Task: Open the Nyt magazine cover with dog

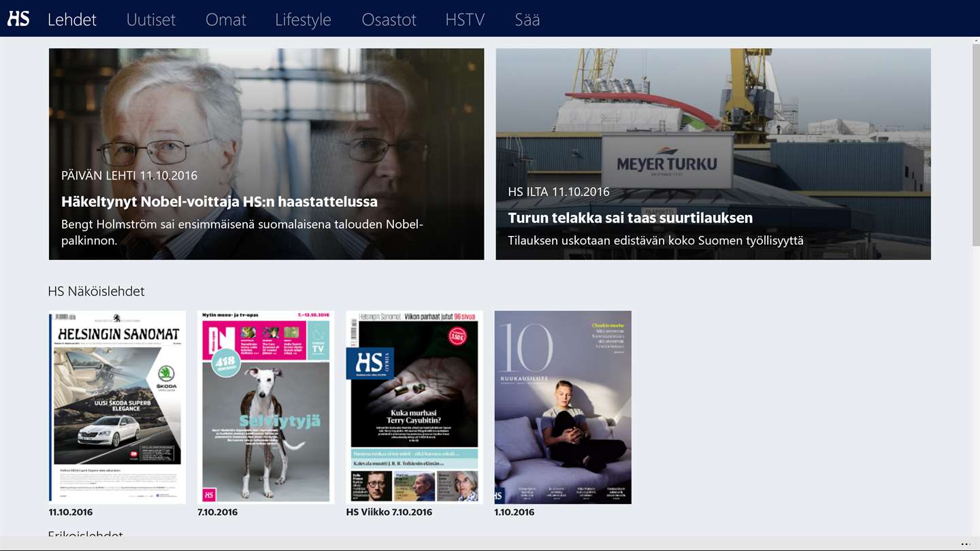Action: click(265, 407)
